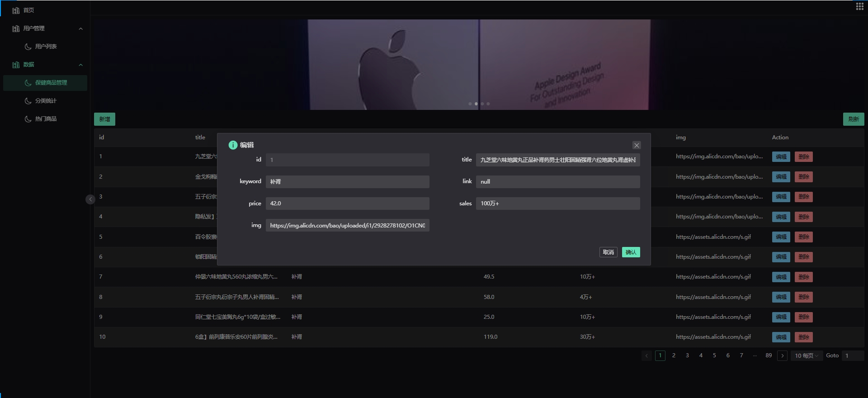Click 删除 for row 1
868x398 pixels.
tap(803, 157)
